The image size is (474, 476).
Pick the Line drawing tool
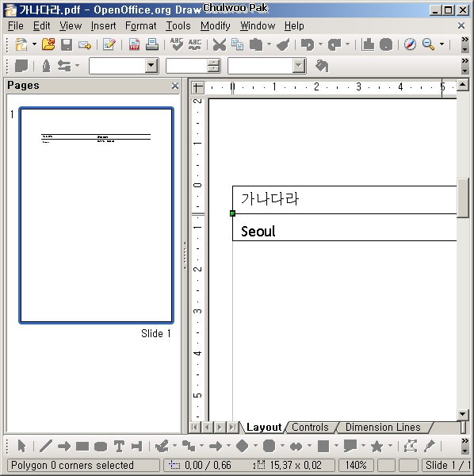pos(45,446)
